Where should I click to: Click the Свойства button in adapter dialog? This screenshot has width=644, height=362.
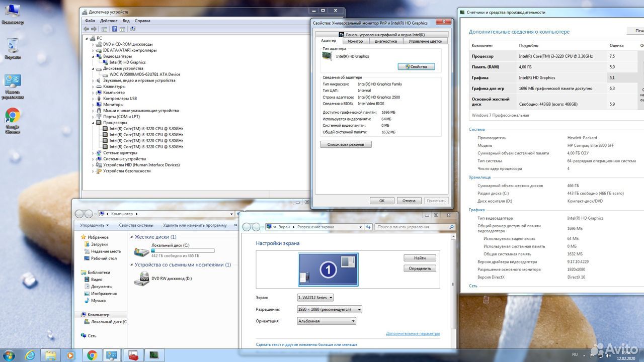pos(416,66)
